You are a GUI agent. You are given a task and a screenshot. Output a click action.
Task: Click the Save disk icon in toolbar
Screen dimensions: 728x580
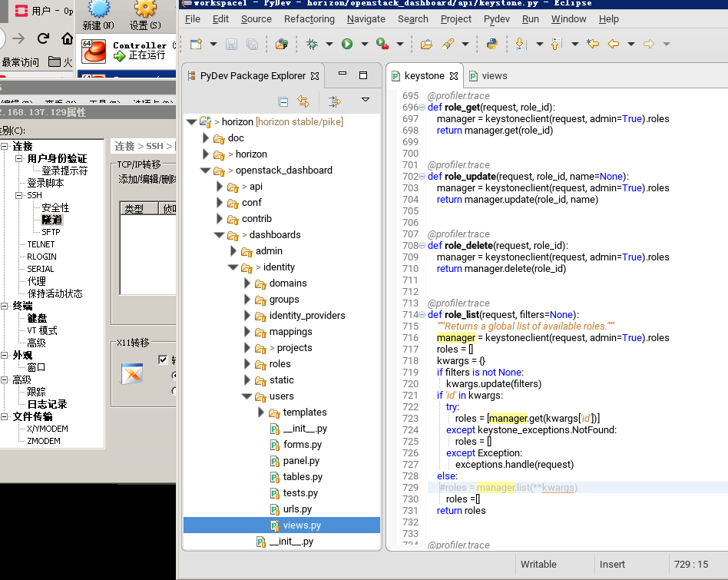[233, 45]
